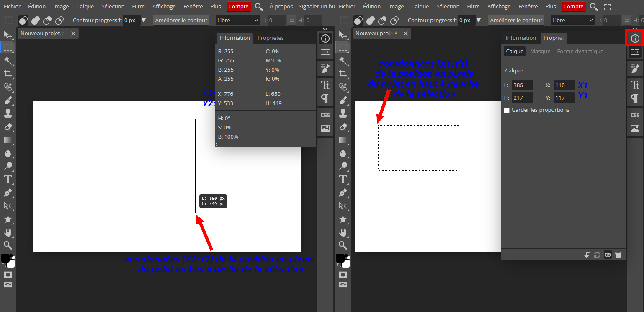The image size is (644, 312).
Task: Select the Zoom tool in the right window
Action: [343, 245]
